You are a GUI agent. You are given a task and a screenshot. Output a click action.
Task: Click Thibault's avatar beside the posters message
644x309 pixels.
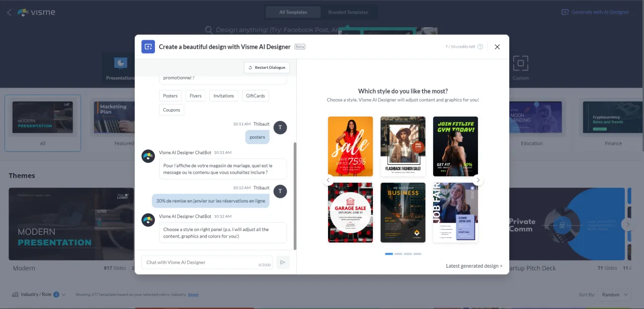[280, 128]
